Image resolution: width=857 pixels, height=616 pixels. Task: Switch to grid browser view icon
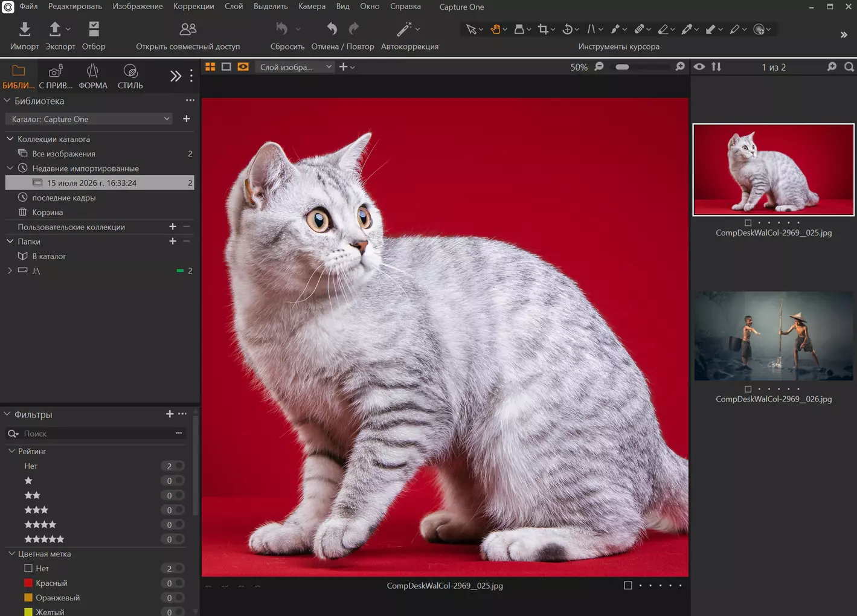[x=210, y=67]
